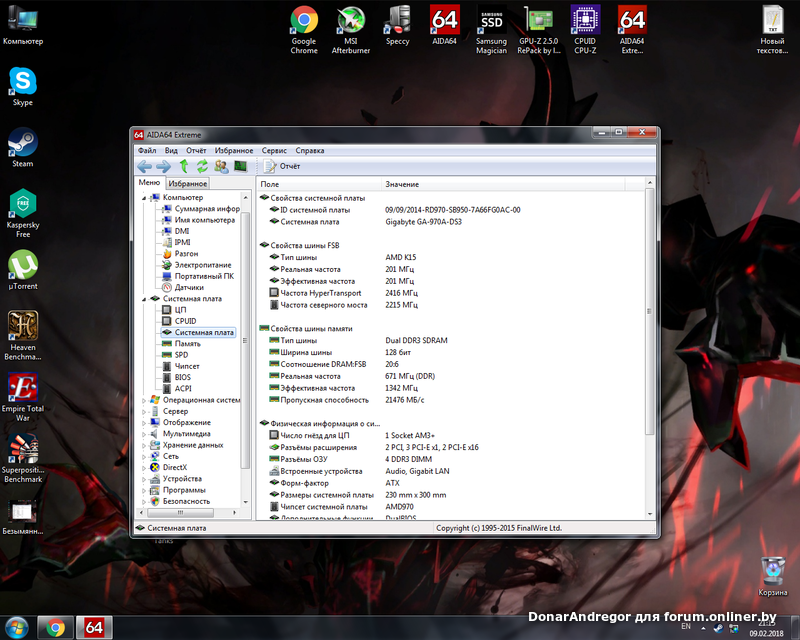Select CPUID under Системная плата
The width and height of the screenshot is (800, 640).
pos(185,321)
